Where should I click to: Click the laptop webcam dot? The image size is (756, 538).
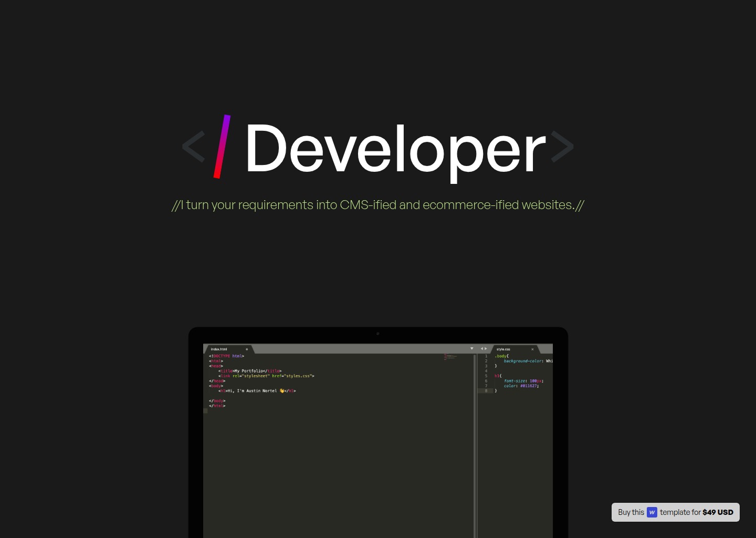point(378,334)
